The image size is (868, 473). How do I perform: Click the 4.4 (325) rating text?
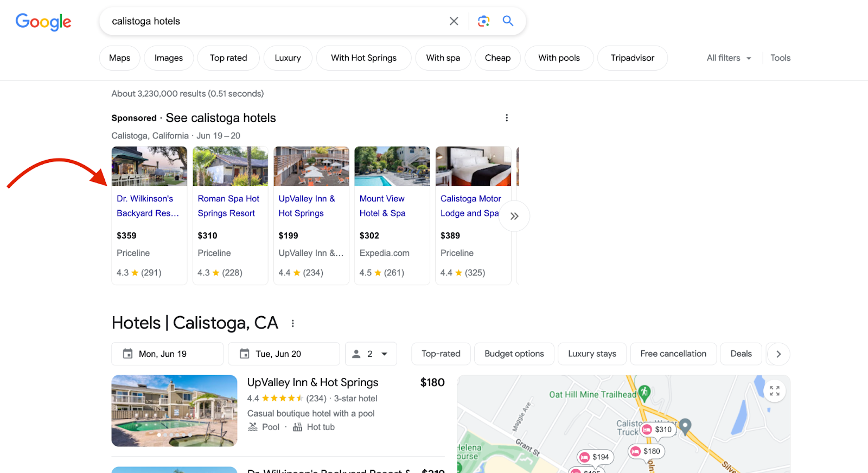tap(463, 273)
